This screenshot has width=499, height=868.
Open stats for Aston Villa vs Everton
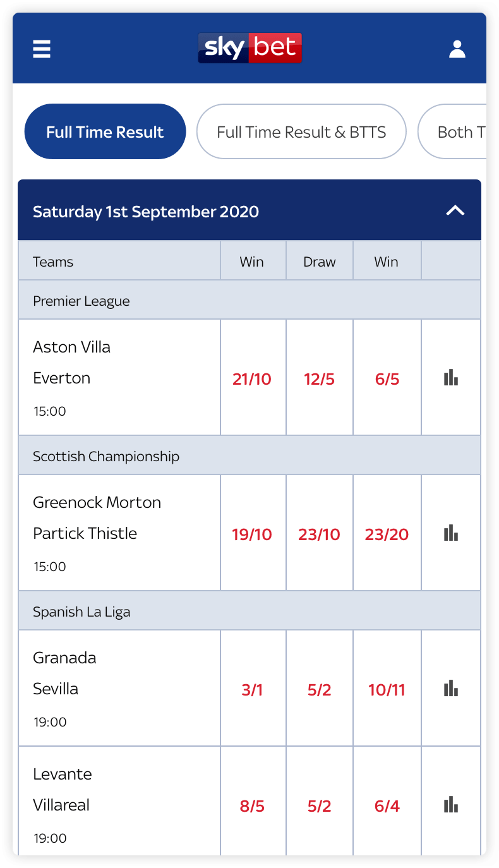450,377
